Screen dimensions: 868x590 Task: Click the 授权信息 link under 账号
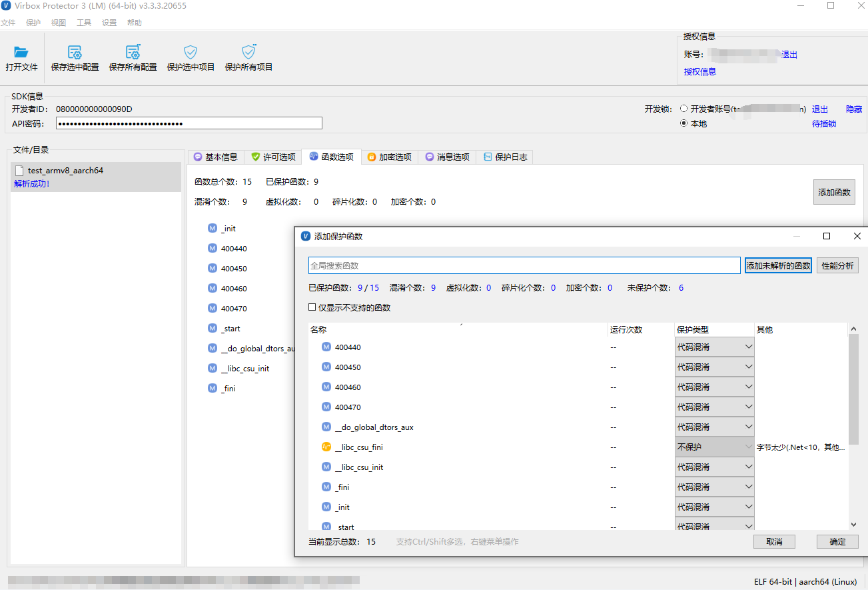pyautogui.click(x=699, y=72)
